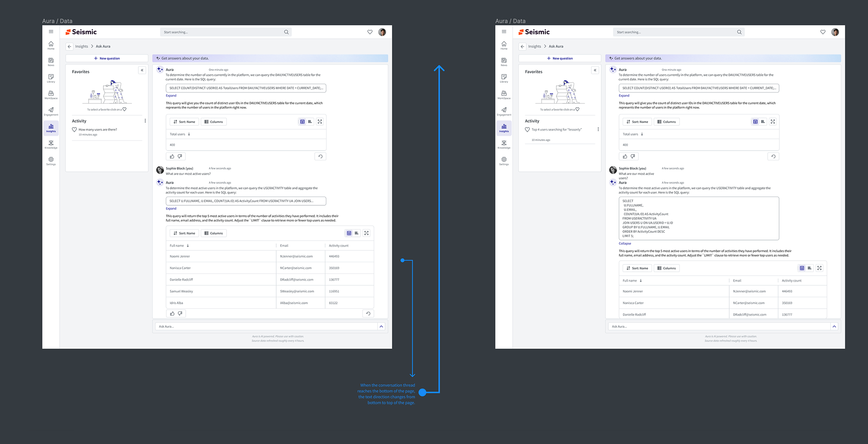Expand Full name table to fullscreen, left frame
This screenshot has height=444, width=868.
pos(367,233)
